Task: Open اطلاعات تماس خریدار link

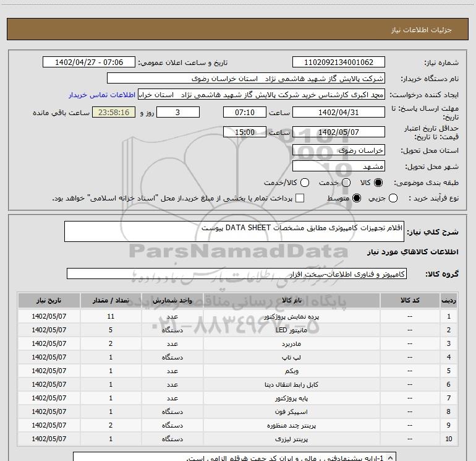Action: [x=101, y=95]
